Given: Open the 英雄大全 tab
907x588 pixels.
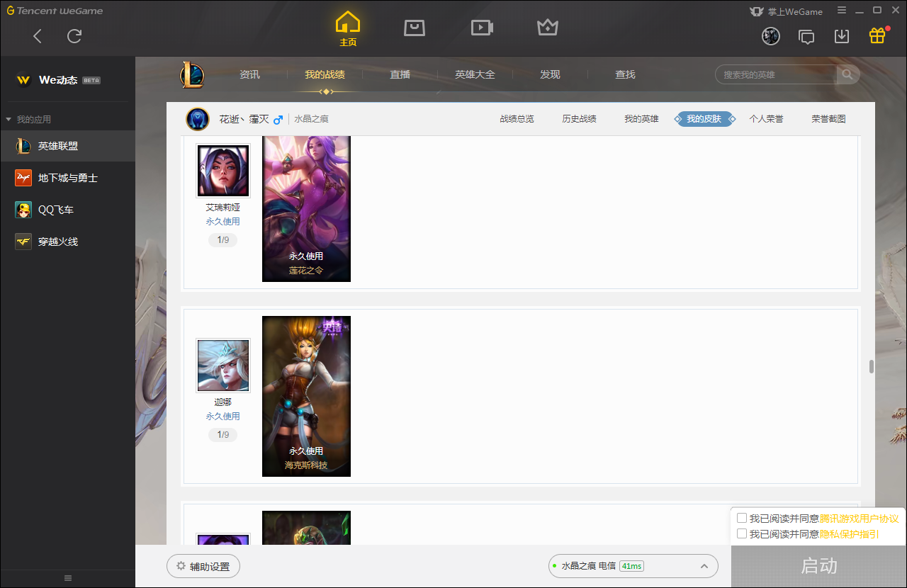Looking at the screenshot, I should point(475,74).
